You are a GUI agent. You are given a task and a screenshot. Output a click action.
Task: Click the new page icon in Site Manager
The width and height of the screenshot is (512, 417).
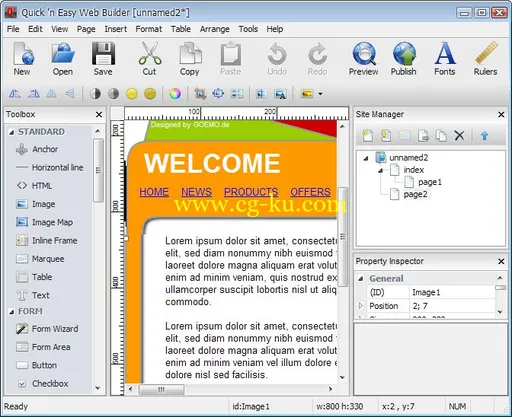click(x=368, y=136)
